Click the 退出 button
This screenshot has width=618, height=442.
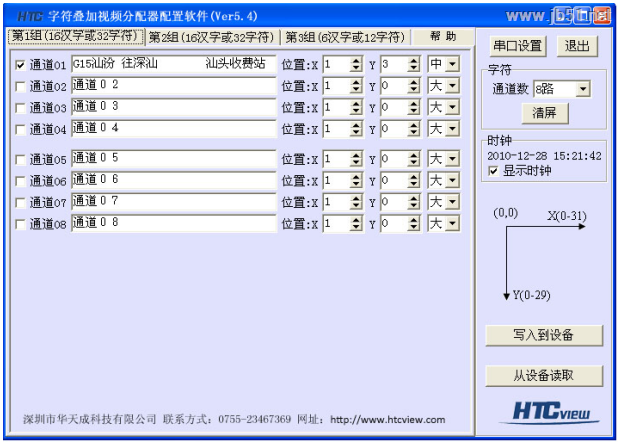point(577,46)
